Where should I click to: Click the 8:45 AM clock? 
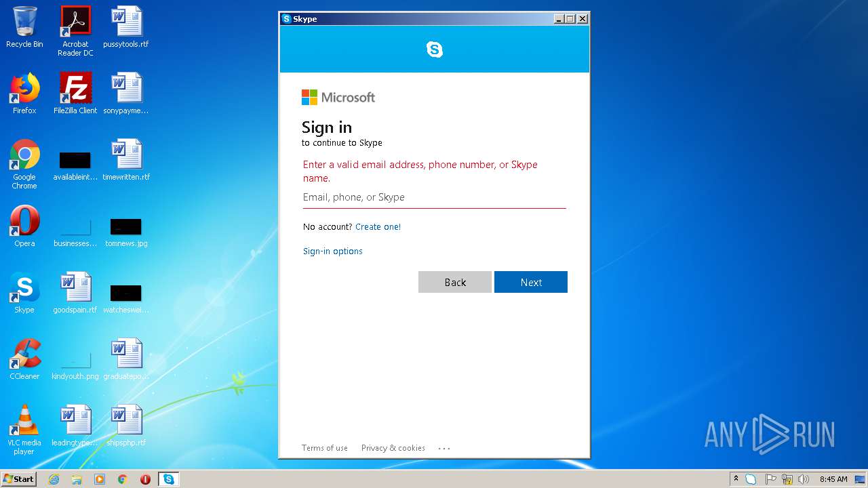pos(833,479)
